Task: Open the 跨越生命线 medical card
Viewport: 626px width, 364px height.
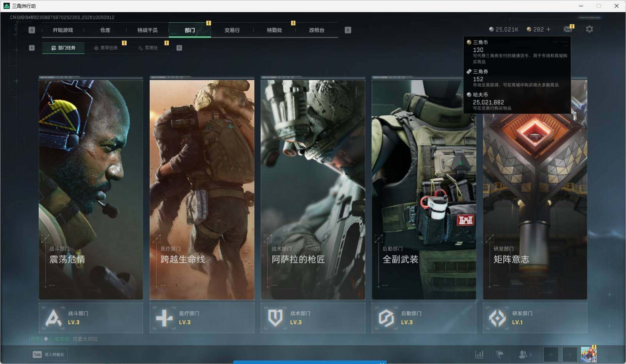Action: click(x=202, y=188)
